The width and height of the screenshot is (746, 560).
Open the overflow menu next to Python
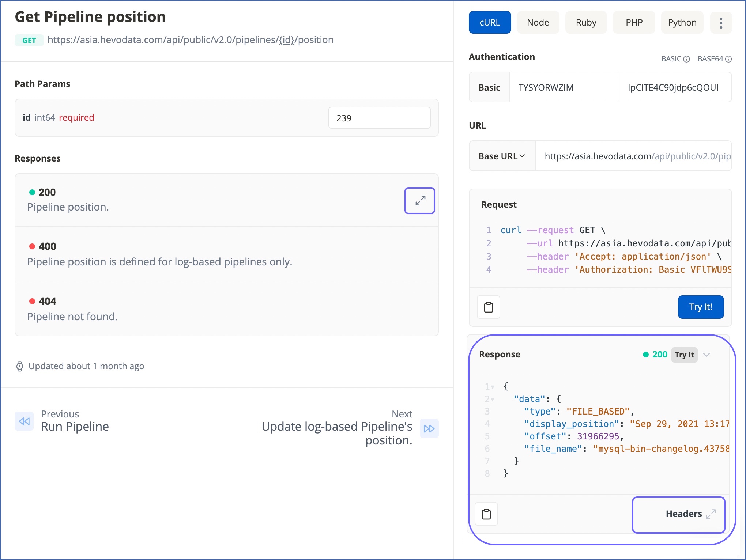point(721,22)
